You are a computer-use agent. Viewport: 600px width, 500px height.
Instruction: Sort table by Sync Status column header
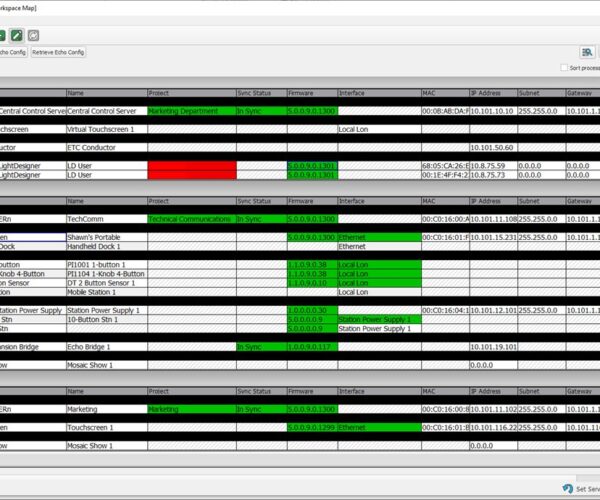click(x=260, y=93)
